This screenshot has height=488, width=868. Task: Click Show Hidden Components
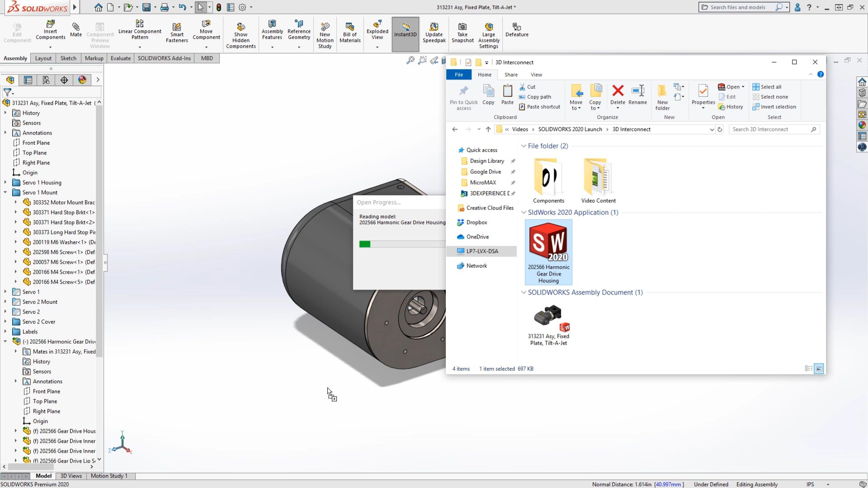[x=241, y=35]
